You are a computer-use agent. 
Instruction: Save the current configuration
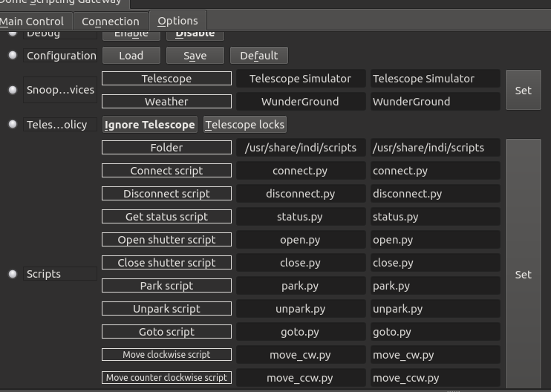coord(195,55)
